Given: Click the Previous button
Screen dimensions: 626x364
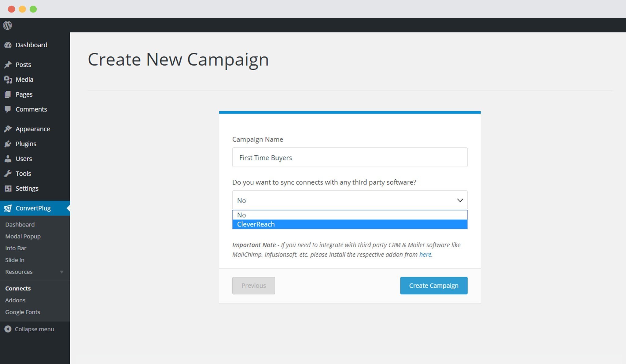Looking at the screenshot, I should [254, 285].
